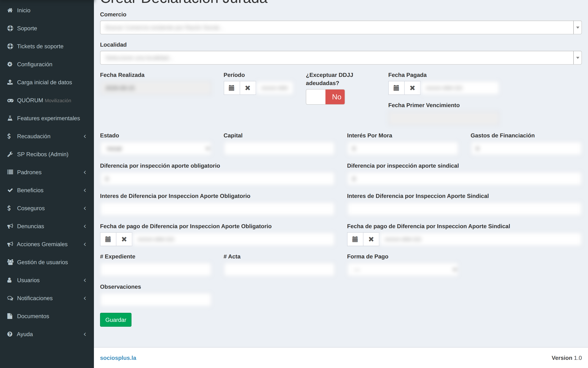Click the # Expediente input field
The height and width of the screenshot is (368, 588).
[156, 269]
